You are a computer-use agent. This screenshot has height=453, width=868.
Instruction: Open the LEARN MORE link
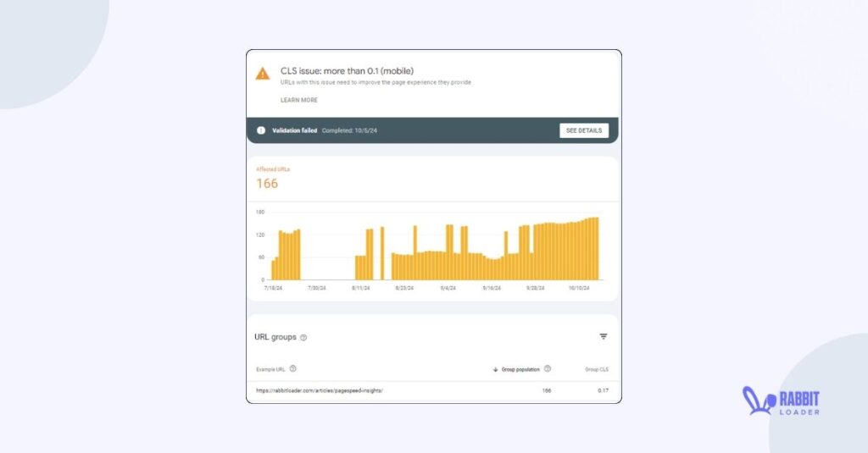coord(299,100)
